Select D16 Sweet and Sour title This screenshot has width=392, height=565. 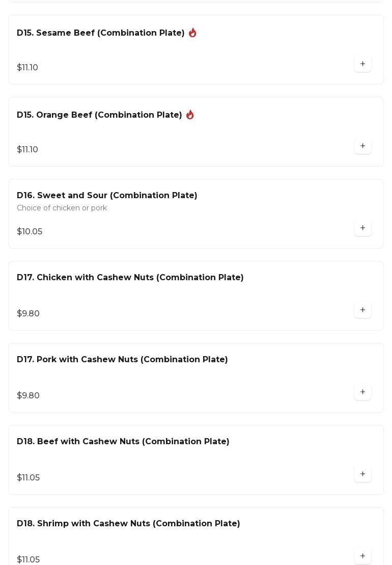pos(107,196)
